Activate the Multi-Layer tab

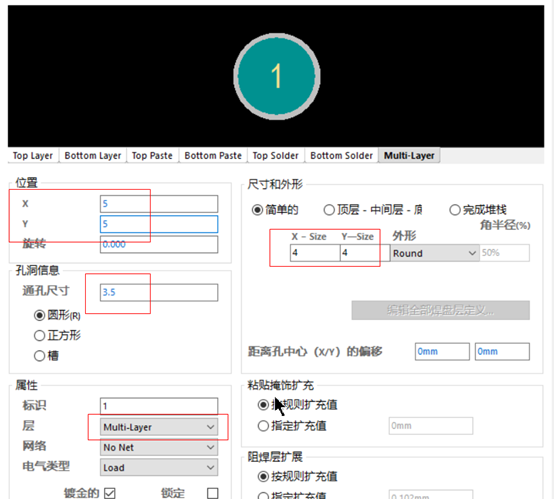tap(409, 155)
